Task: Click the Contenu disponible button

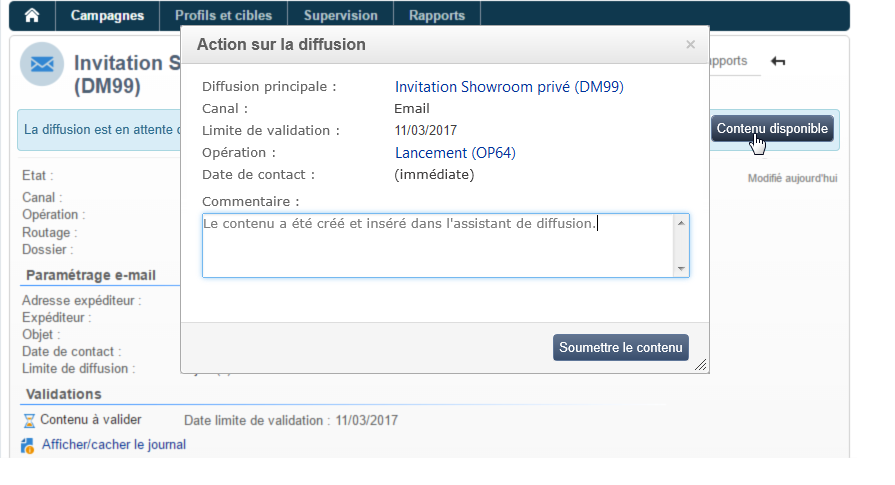Action: click(x=772, y=129)
